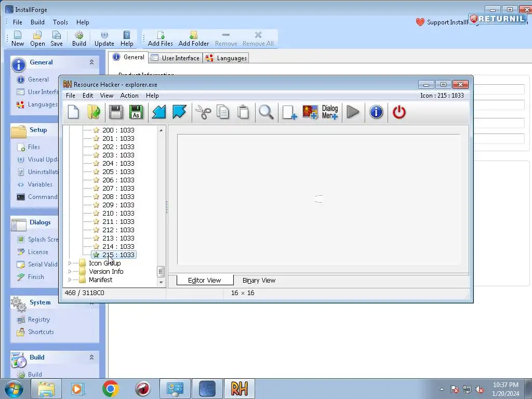The image size is (532, 399).
Task: Open search with magnifier icon
Action: [x=266, y=112]
